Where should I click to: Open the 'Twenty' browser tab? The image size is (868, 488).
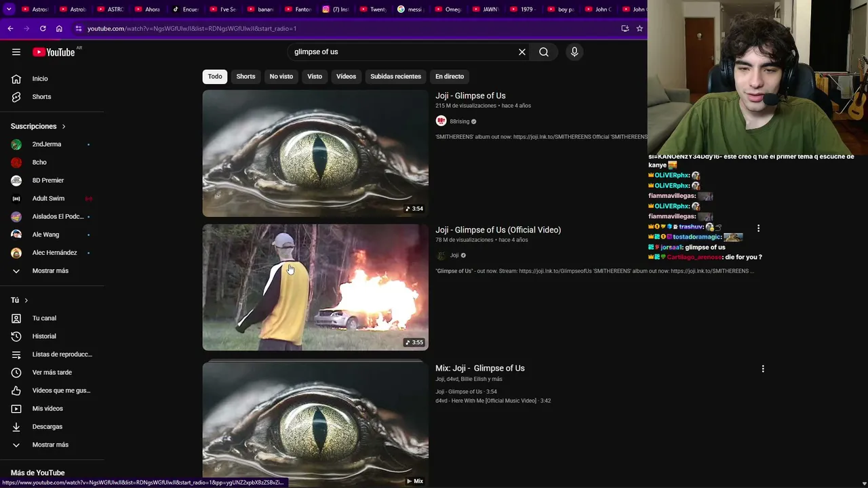pos(372,9)
